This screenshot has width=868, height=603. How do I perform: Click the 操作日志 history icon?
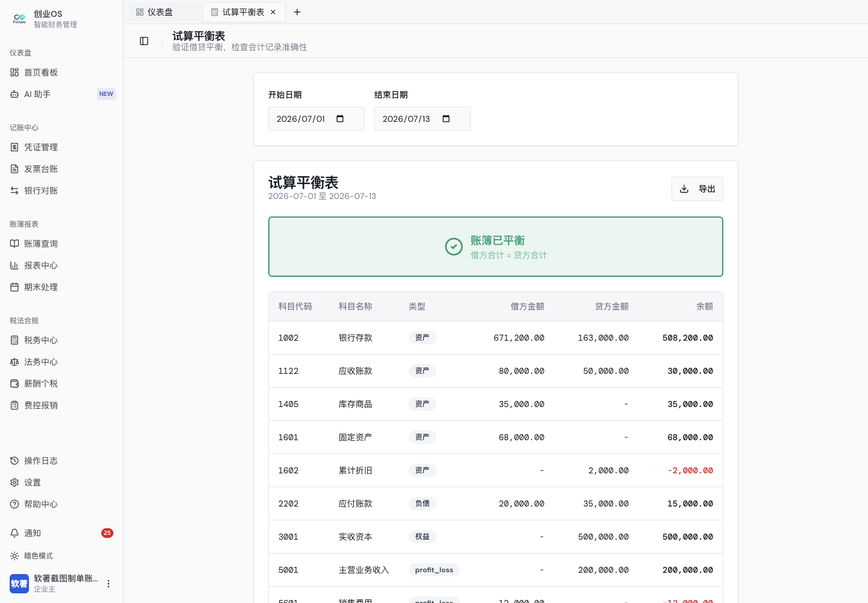[x=14, y=461]
